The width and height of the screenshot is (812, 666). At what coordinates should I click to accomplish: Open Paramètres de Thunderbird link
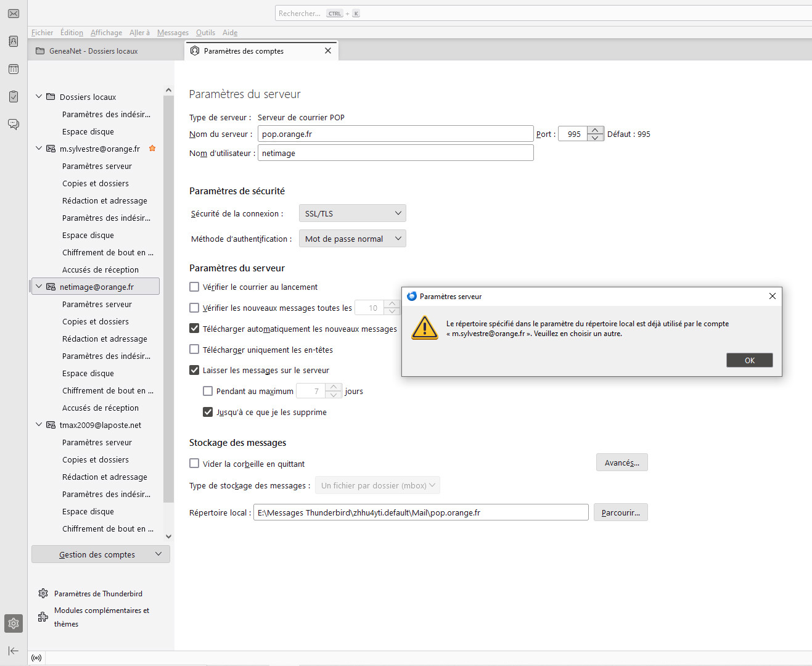[x=98, y=593]
